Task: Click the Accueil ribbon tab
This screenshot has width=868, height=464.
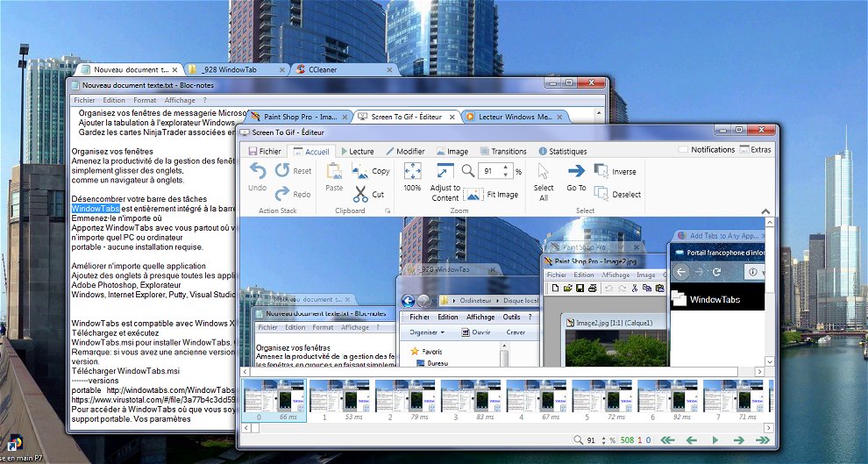Action: pos(311,151)
